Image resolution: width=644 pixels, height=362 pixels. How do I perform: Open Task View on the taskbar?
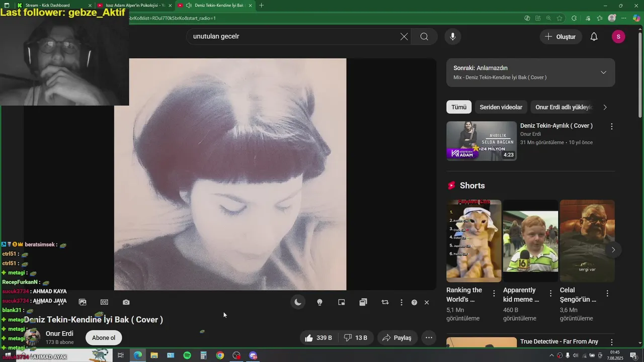point(121,355)
